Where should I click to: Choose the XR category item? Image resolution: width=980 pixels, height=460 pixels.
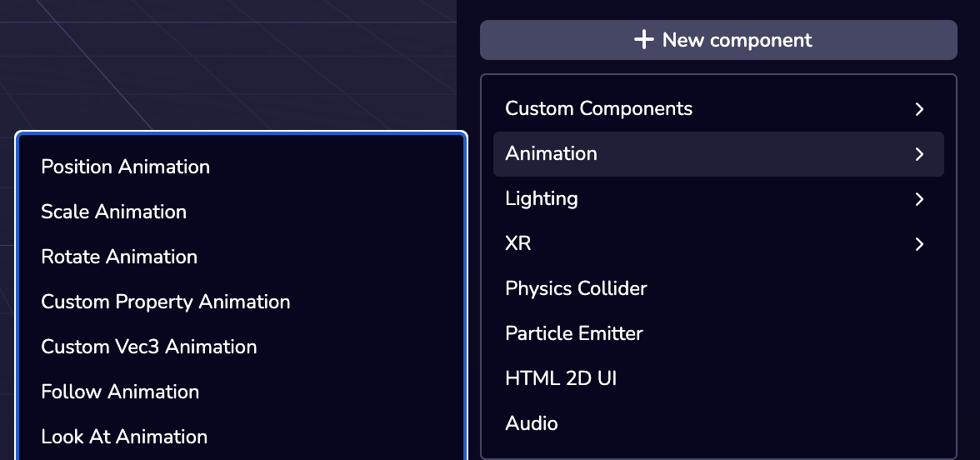517,243
